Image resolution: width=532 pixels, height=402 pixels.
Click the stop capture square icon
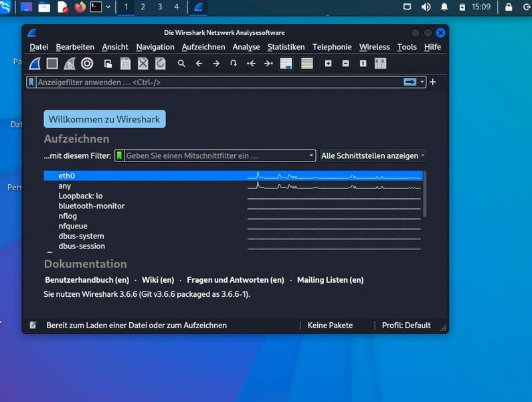52,64
